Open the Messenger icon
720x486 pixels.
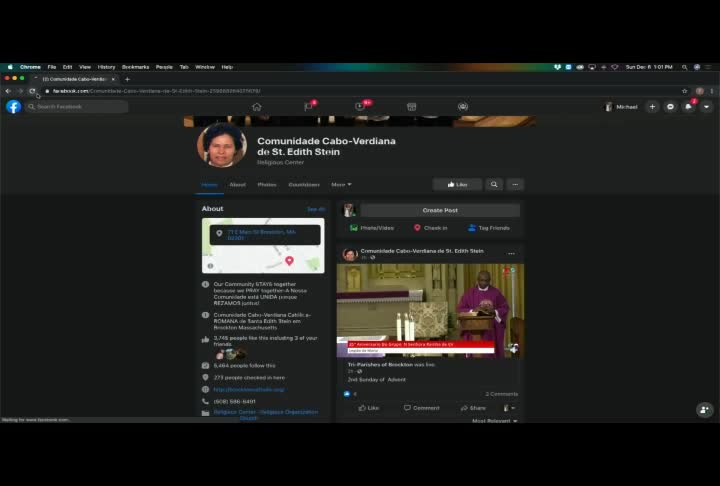(x=670, y=107)
